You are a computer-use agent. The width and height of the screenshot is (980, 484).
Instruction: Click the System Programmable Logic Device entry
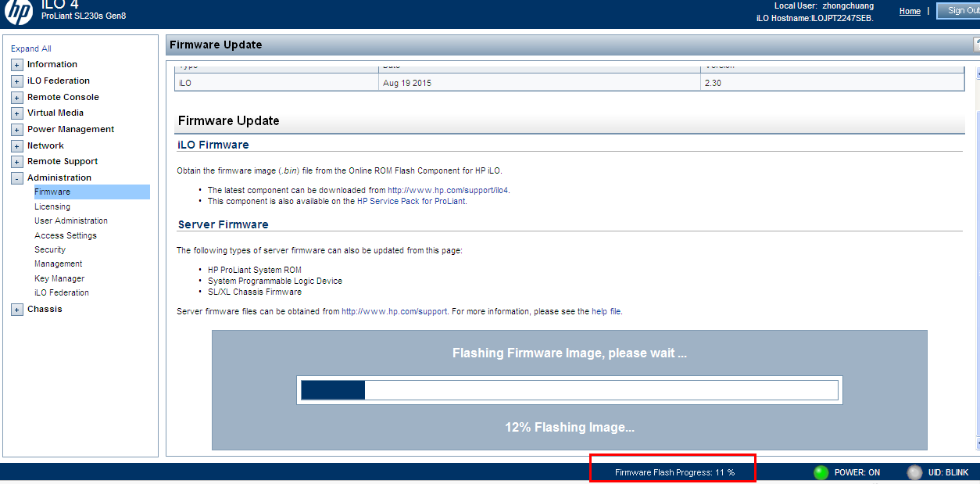click(275, 281)
